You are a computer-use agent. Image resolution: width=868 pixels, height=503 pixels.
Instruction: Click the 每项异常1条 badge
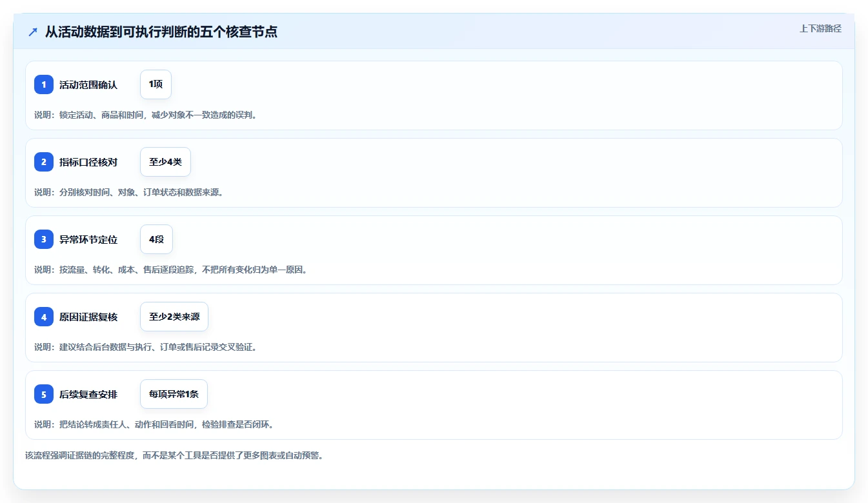click(x=174, y=394)
